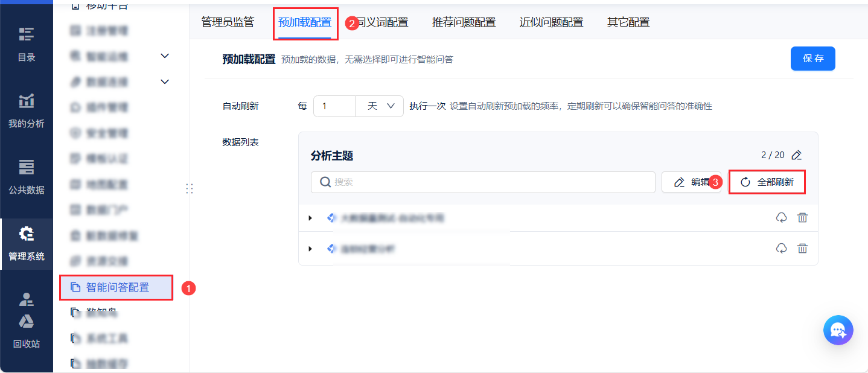This screenshot has height=373, width=868.
Task: Click the 全部刷新 button
Action: (767, 182)
